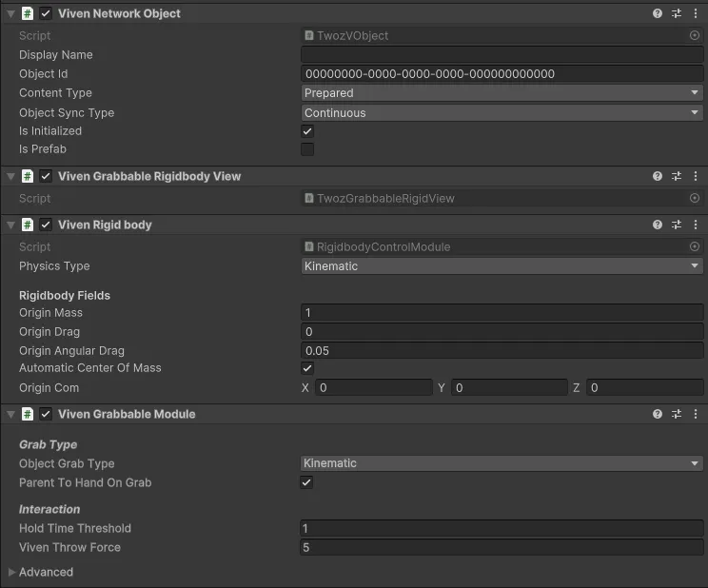Click the script icon of Viven Rigid body header
This screenshot has width=708, height=588.
point(28,225)
